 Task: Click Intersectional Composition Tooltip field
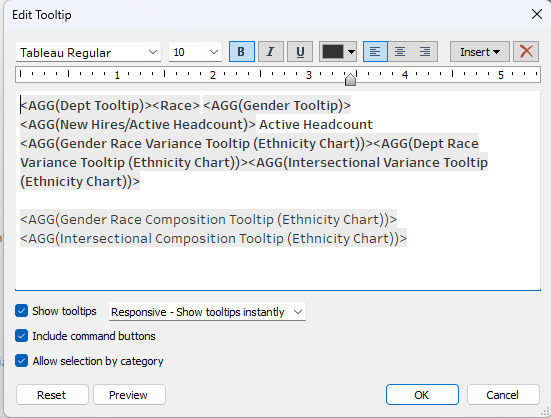(213, 238)
